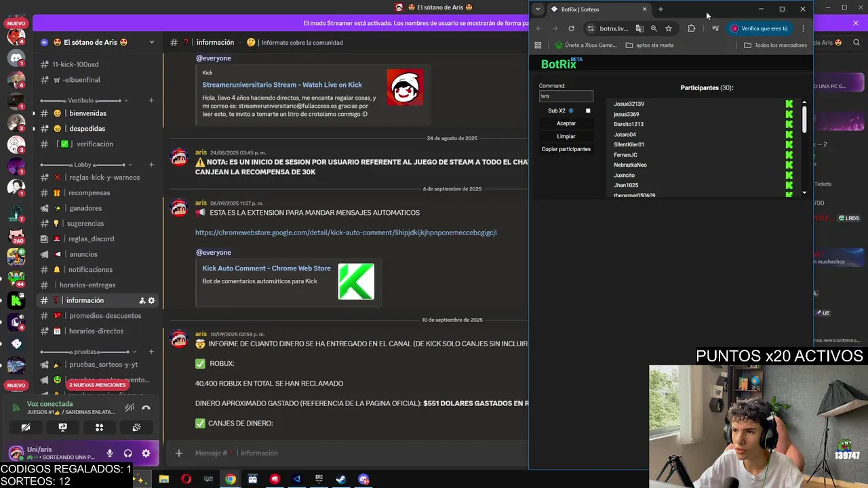Open the despedidas channel
The width and height of the screenshot is (868, 488).
97,129
